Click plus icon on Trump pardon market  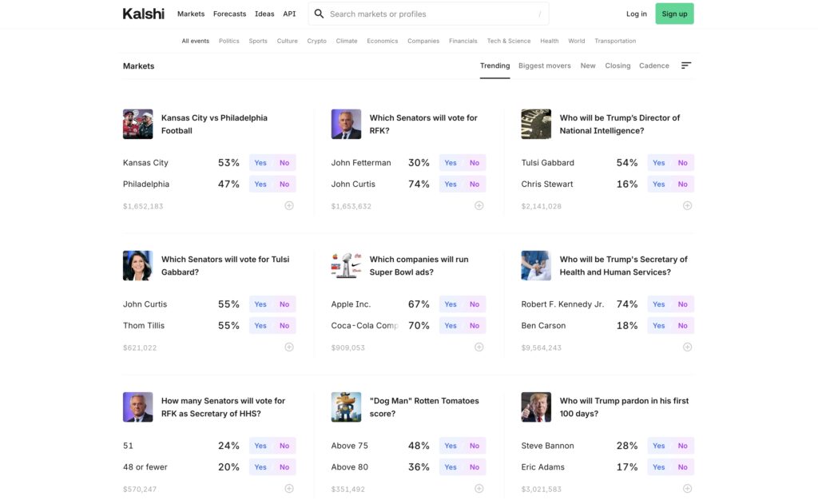pos(688,488)
